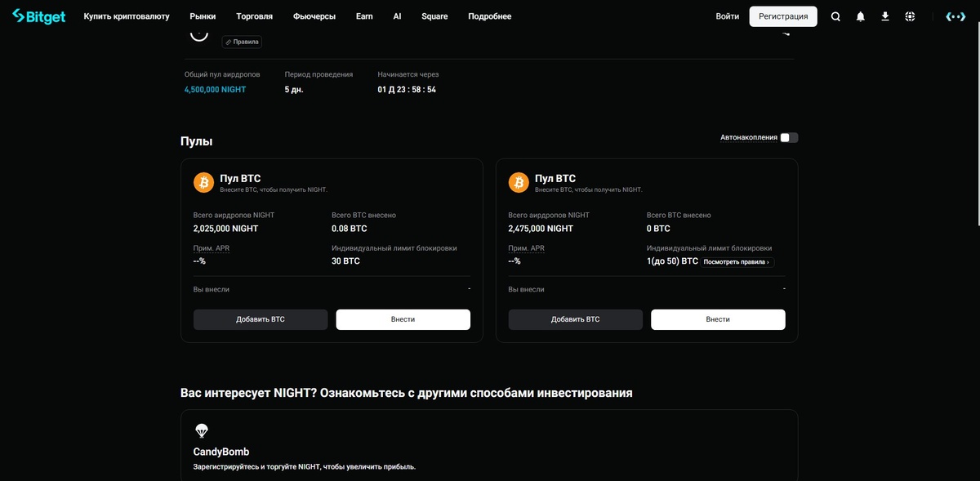The height and width of the screenshot is (481, 980).
Task: Open the Подробнее menu
Action: [490, 16]
